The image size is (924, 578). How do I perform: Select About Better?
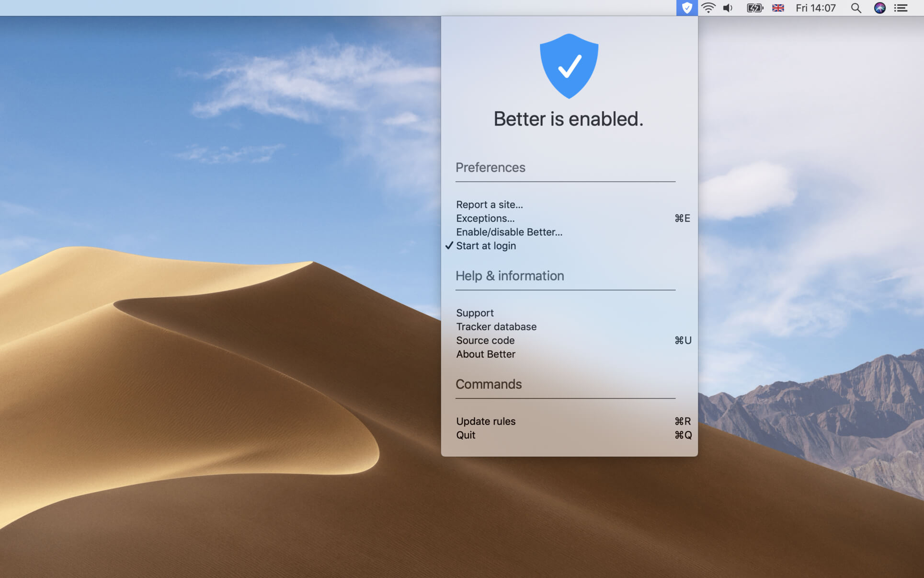(x=485, y=354)
